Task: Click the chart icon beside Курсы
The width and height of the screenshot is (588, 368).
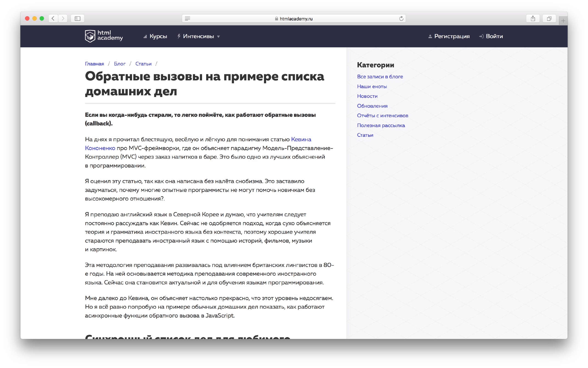Action: tap(145, 37)
